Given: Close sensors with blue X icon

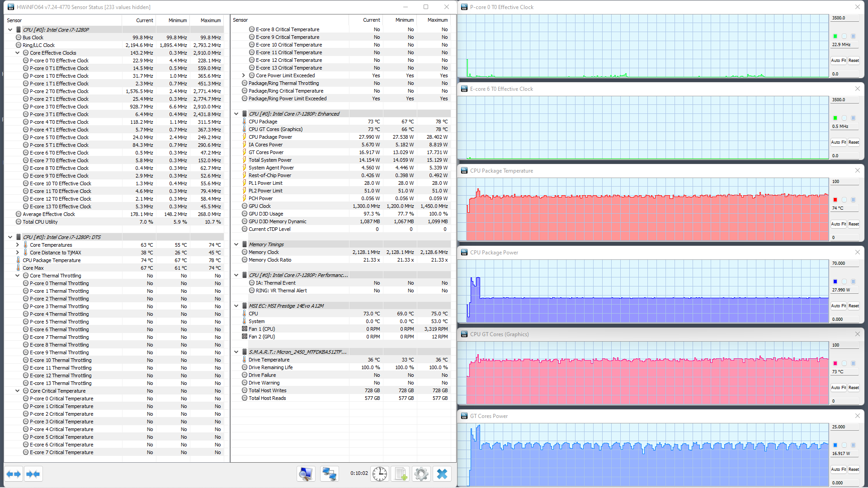Looking at the screenshot, I should (x=442, y=474).
